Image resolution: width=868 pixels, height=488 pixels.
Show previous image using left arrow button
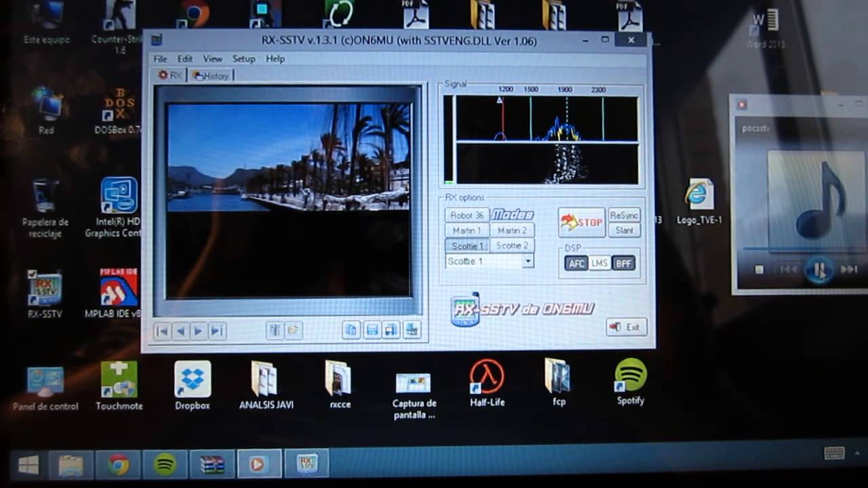pos(180,331)
